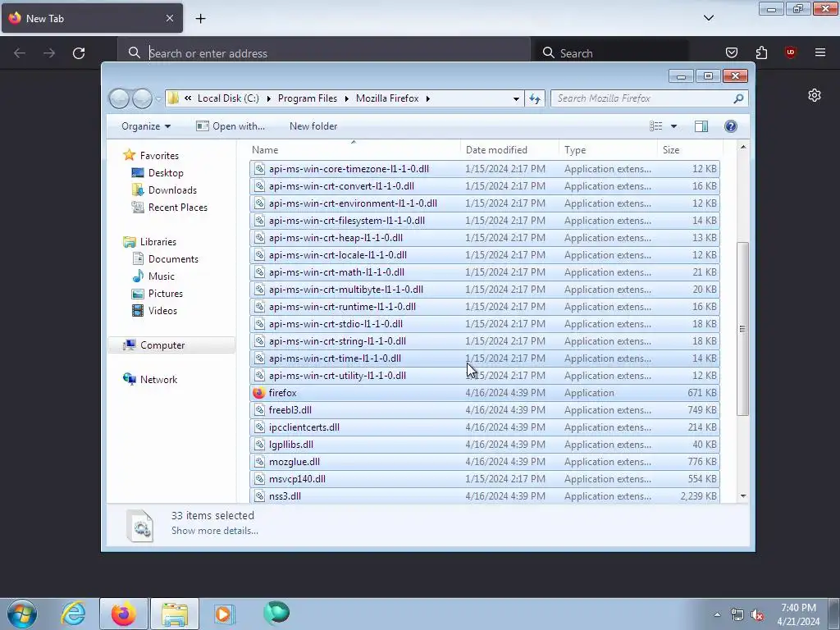Click the Explorer forward navigation button
This screenshot has width=840, height=630.
point(142,98)
